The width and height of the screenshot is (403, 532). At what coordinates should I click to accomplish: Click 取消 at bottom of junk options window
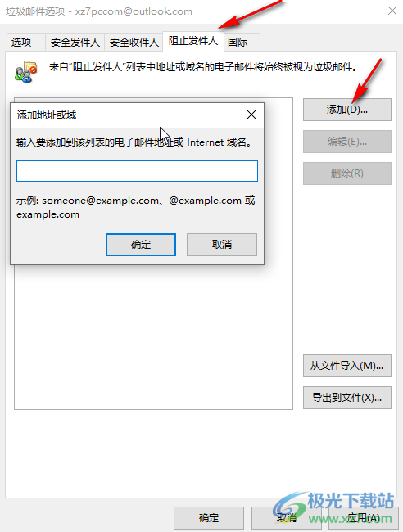(x=286, y=518)
